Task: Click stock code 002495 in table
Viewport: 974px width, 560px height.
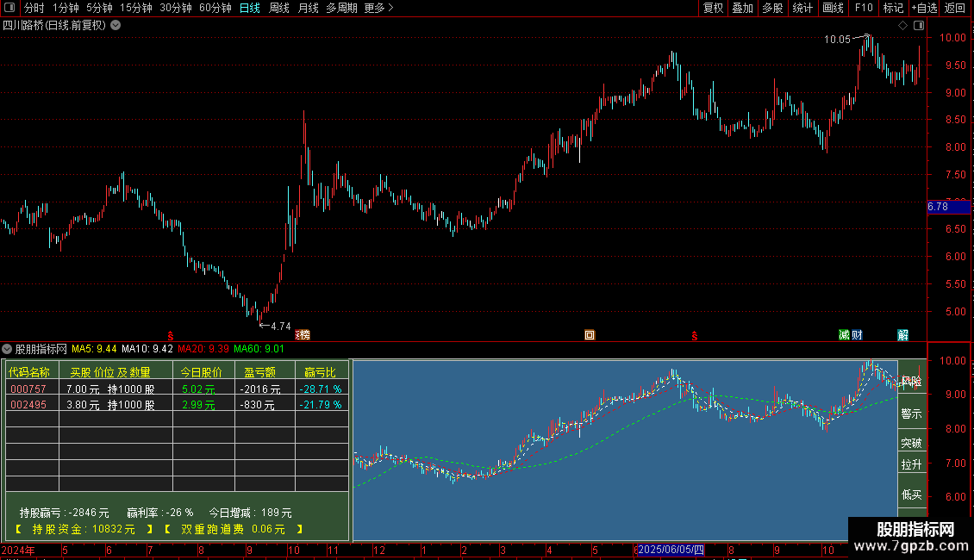Action: (28, 405)
